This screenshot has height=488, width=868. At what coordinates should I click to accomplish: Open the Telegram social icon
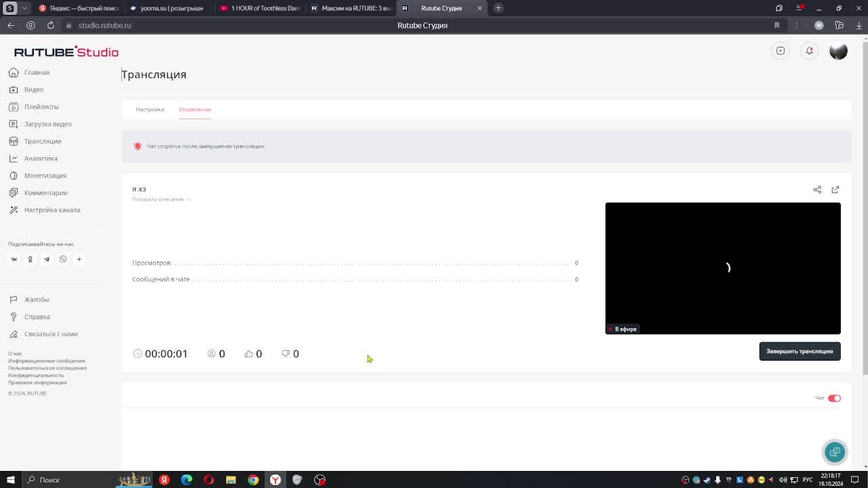tap(47, 260)
